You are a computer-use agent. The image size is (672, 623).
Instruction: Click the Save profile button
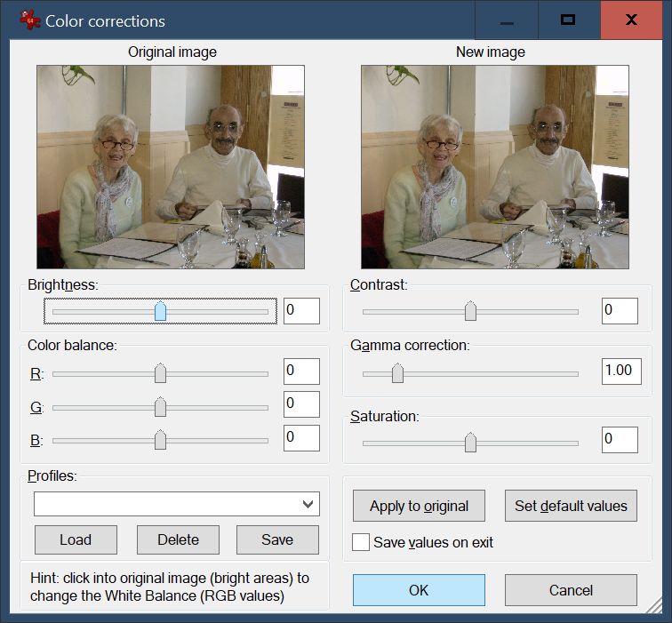click(277, 539)
